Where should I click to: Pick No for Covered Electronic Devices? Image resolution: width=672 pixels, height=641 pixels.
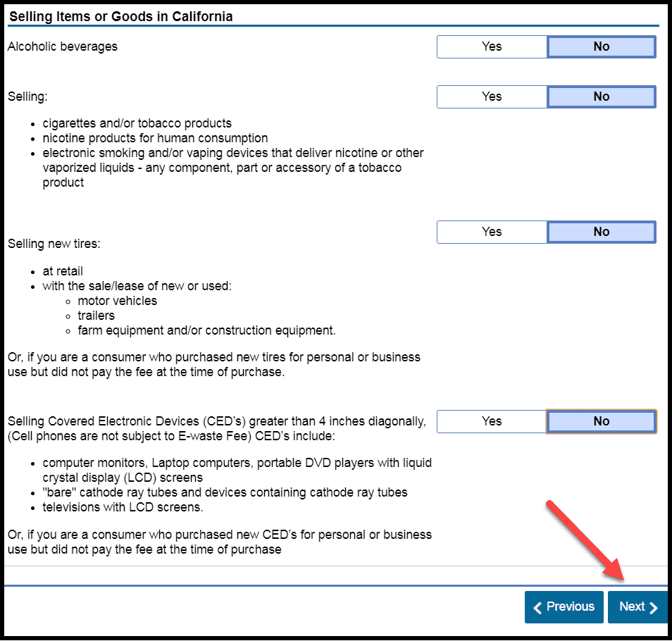point(601,422)
